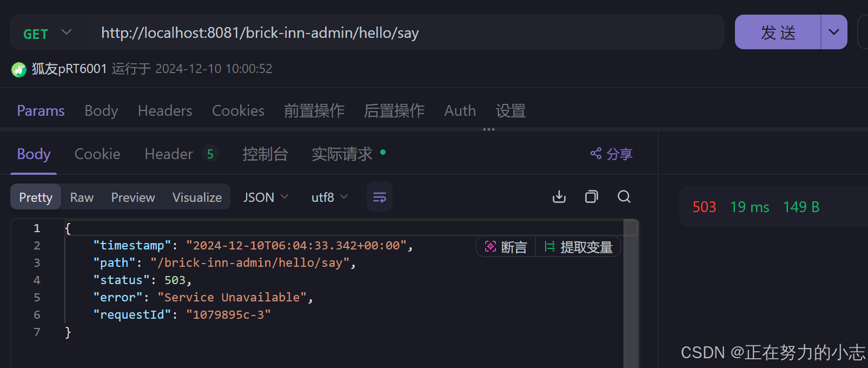The height and width of the screenshot is (368, 868).
Task: Click the "timestamp" line in response
Action: (x=253, y=245)
